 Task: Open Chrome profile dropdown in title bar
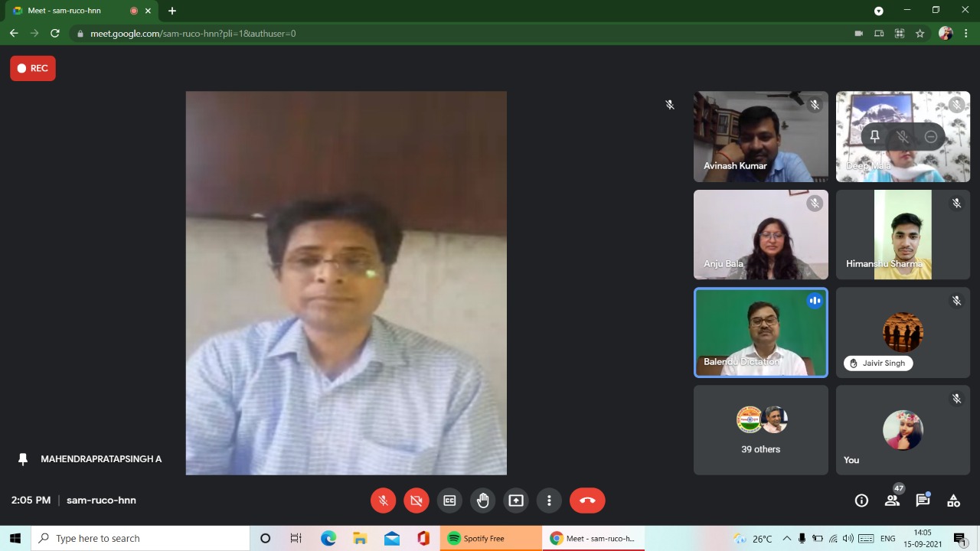[879, 11]
